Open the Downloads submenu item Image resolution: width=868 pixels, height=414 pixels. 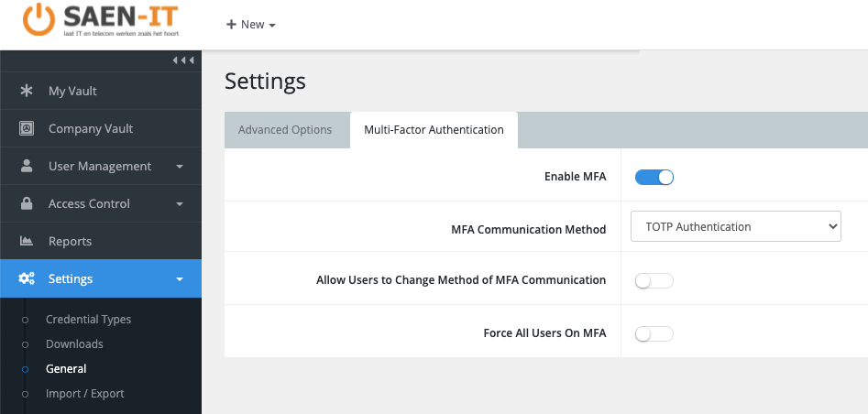[74, 344]
